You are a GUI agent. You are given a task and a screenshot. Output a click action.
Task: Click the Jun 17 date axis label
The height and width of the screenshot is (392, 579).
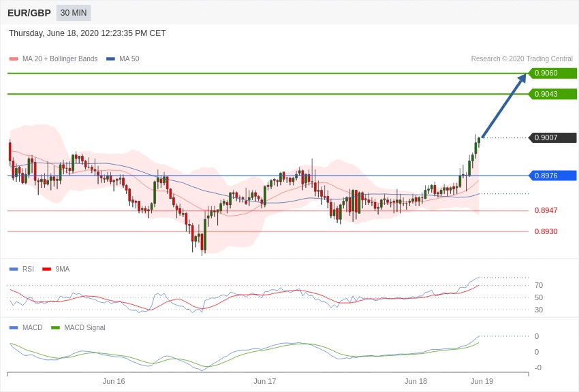point(265,381)
